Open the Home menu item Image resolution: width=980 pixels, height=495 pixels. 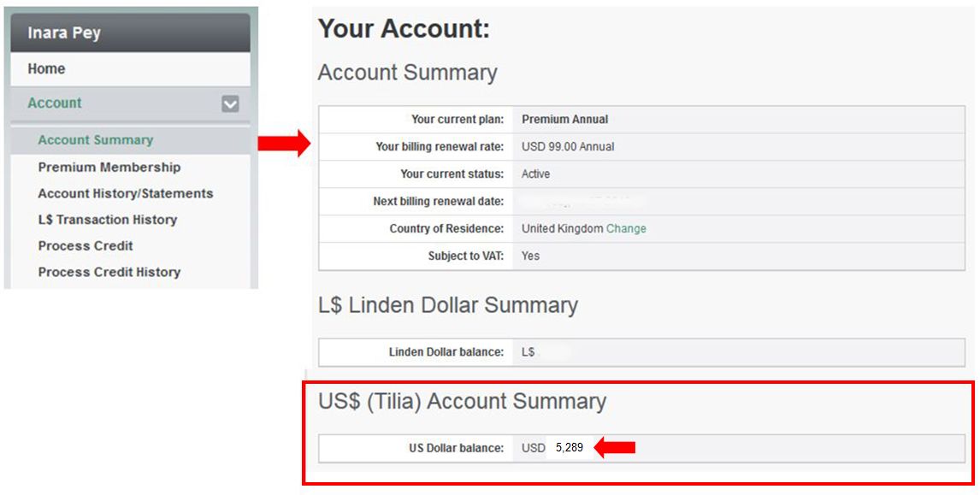[46, 69]
